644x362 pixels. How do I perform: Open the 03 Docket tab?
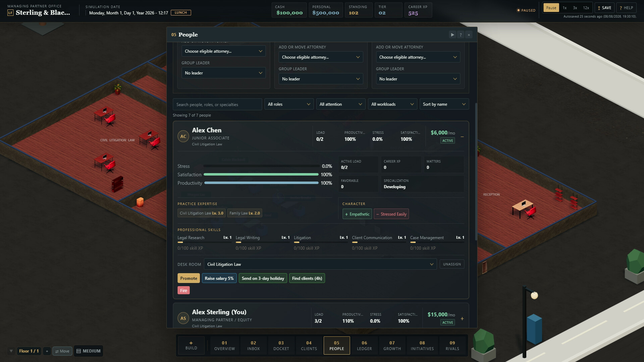[281, 345]
